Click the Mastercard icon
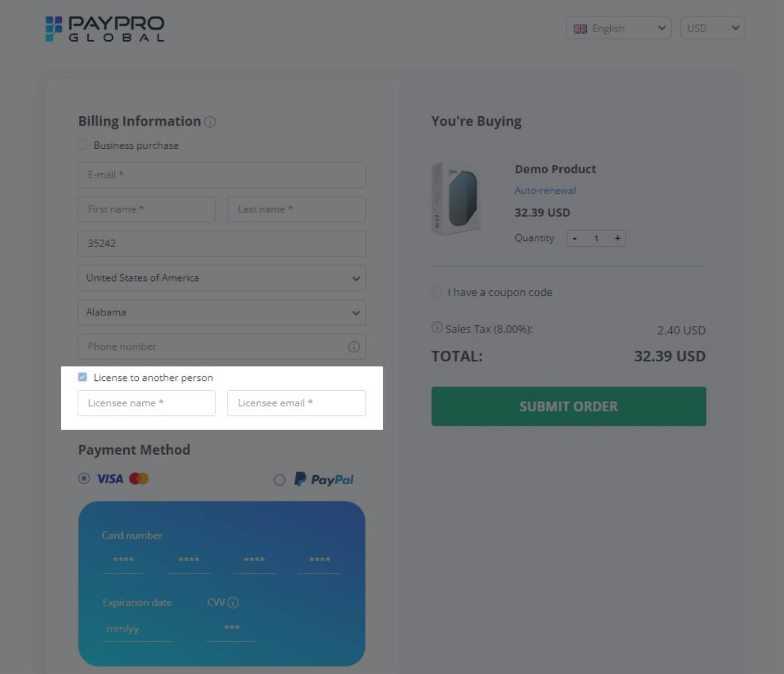784x674 pixels. pos(138,478)
